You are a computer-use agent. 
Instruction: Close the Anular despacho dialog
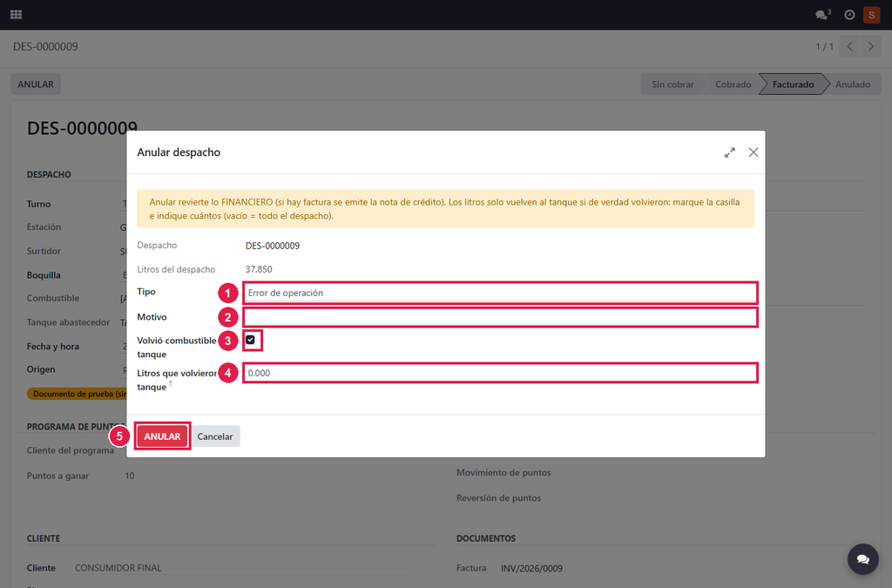click(x=753, y=152)
